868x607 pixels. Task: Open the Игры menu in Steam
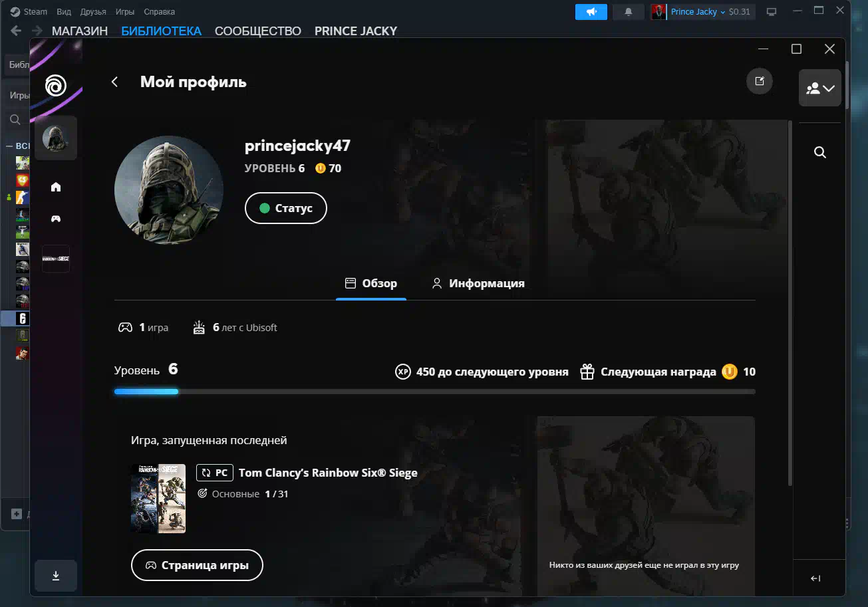click(x=124, y=11)
